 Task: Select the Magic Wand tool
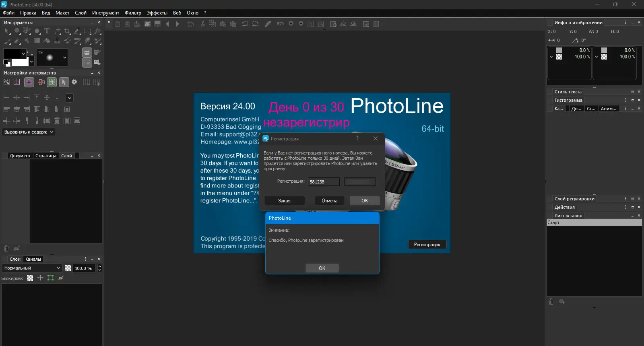pyautogui.click(x=97, y=31)
